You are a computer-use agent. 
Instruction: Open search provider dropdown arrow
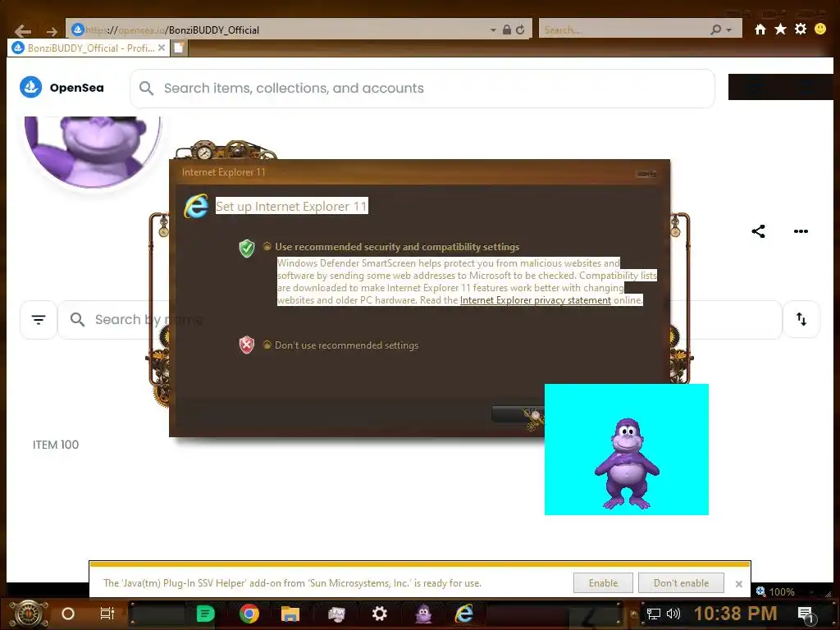(x=728, y=30)
